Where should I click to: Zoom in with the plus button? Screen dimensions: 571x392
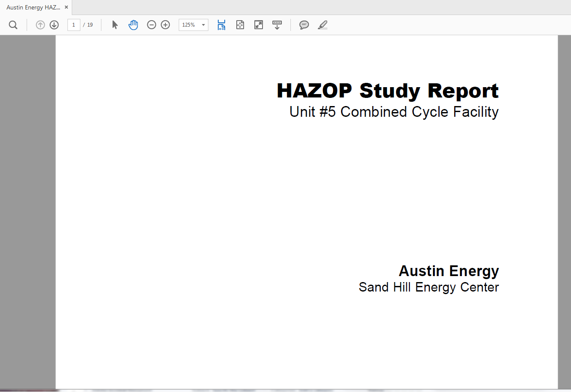[165, 25]
